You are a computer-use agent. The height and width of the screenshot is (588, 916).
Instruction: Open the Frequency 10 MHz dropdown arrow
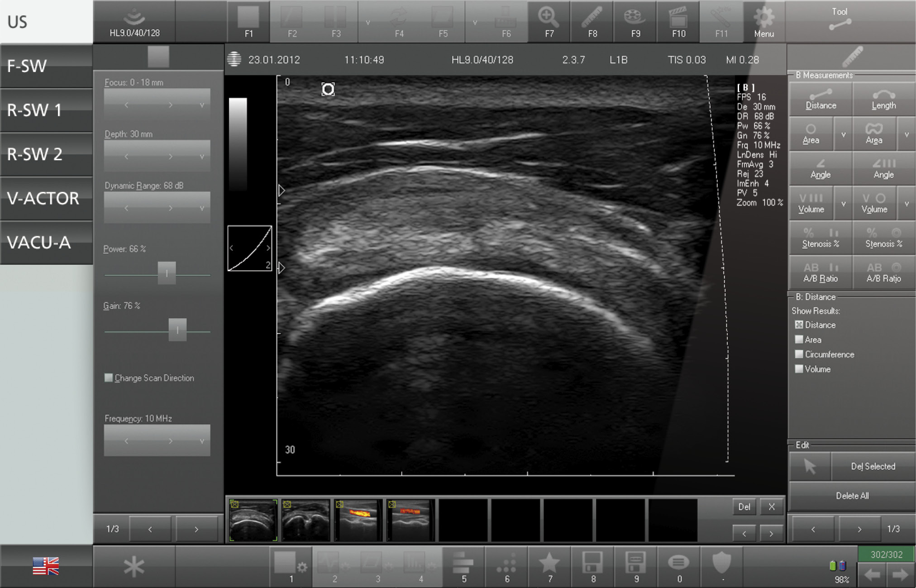pos(202,441)
